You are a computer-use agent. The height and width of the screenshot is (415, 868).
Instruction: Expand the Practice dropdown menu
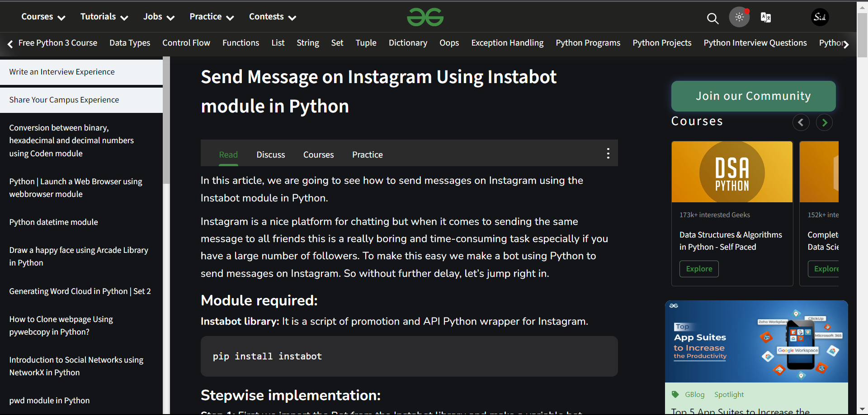pos(212,17)
